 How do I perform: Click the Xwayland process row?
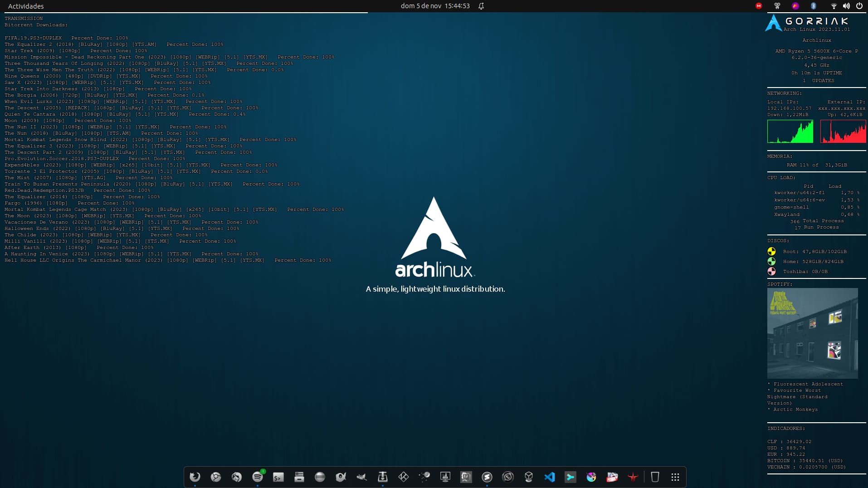click(x=817, y=215)
